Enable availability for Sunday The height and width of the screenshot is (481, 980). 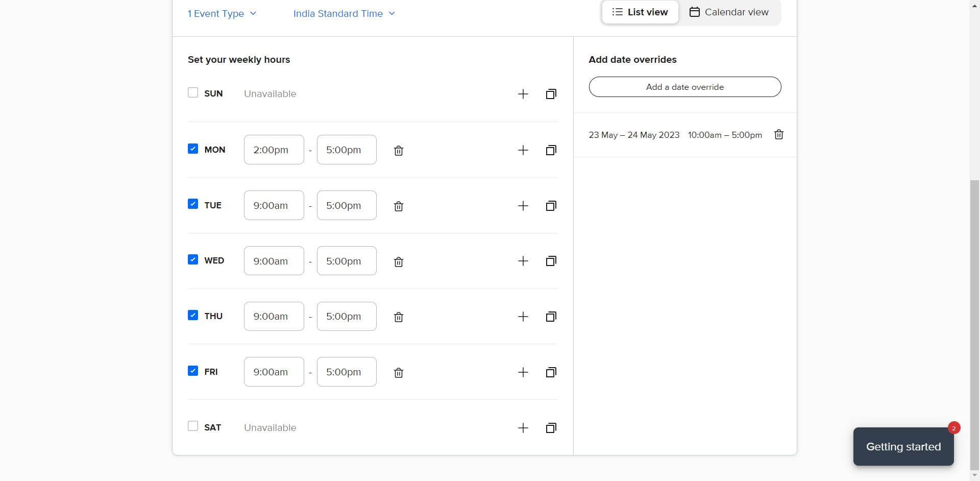[192, 92]
